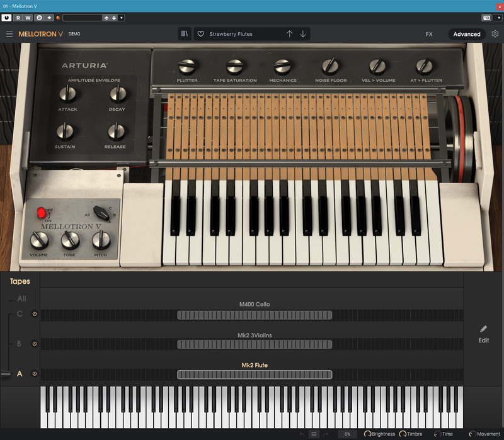Image resolution: width=504 pixels, height=440 pixels.
Task: Click the undo arrow in status bar
Action: (302, 434)
